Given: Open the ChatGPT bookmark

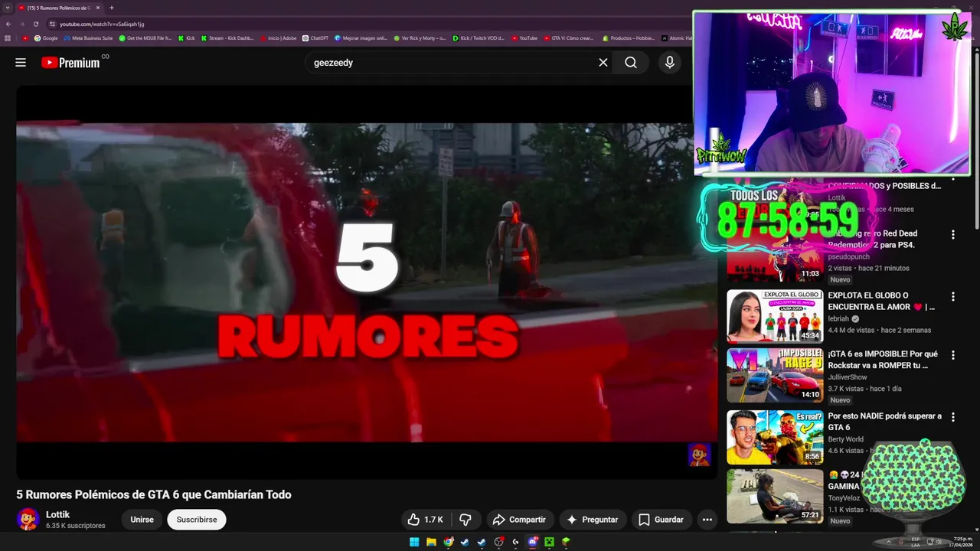Looking at the screenshot, I should tap(315, 37).
